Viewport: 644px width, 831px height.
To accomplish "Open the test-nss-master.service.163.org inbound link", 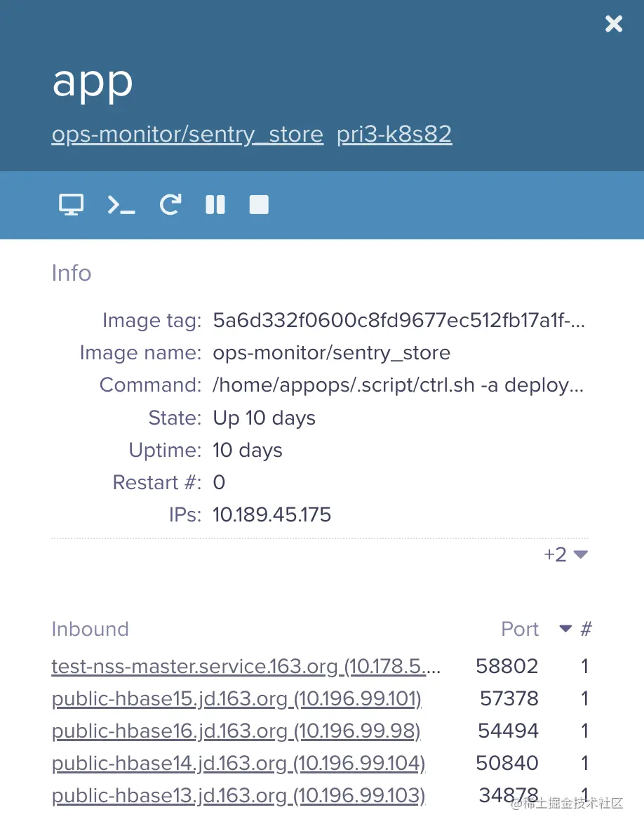I will [246, 666].
